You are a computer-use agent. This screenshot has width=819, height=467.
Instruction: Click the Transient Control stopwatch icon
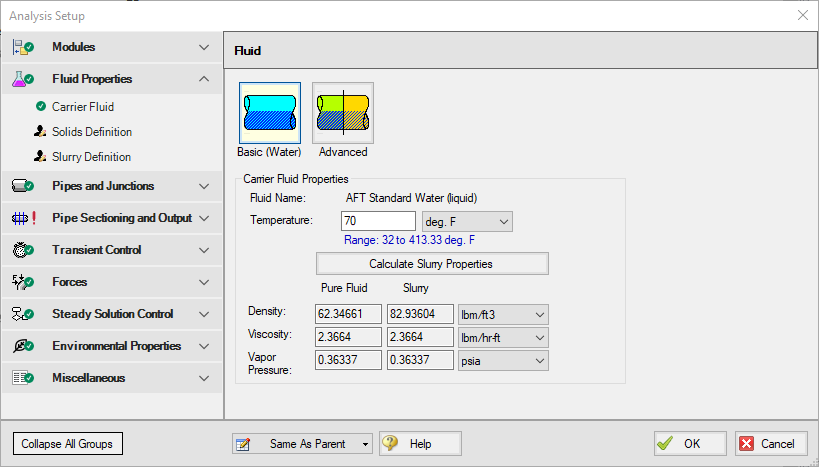pos(23,250)
